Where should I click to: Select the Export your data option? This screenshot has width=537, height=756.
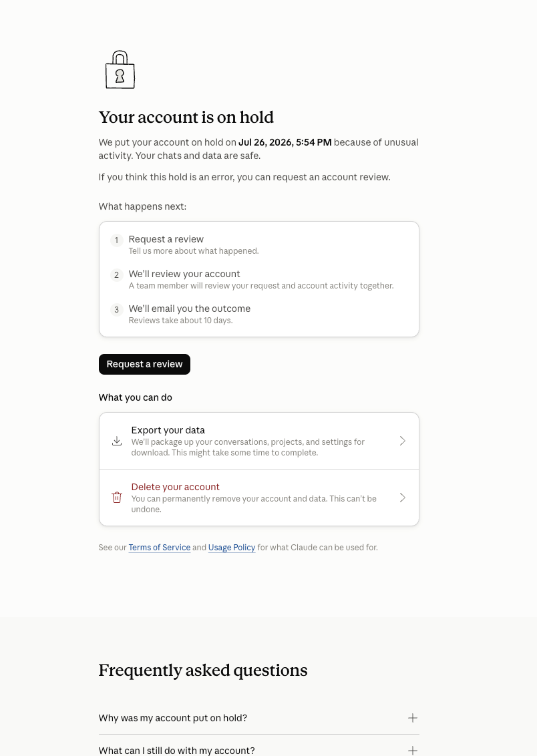259,441
